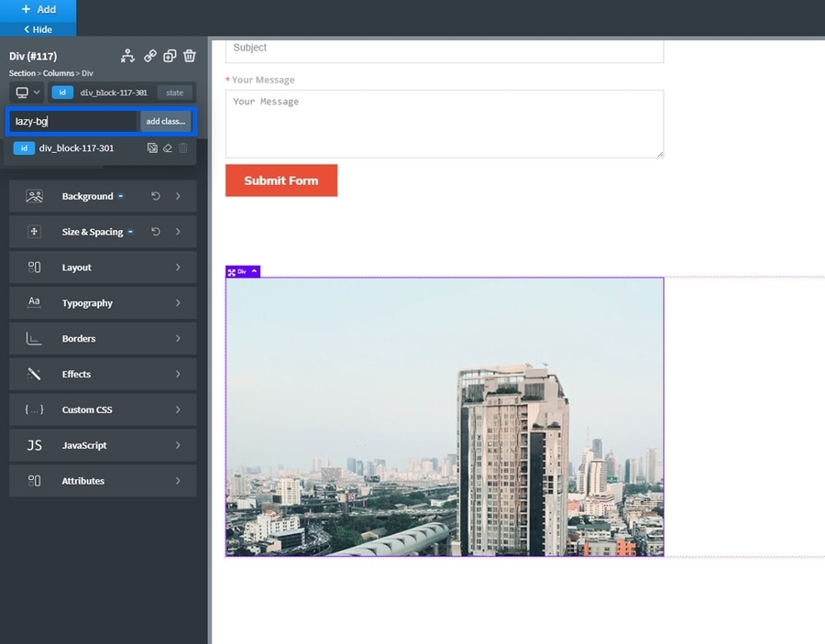Open the Size & Spacing dropdown caret
This screenshot has width=825, height=644.
click(129, 232)
